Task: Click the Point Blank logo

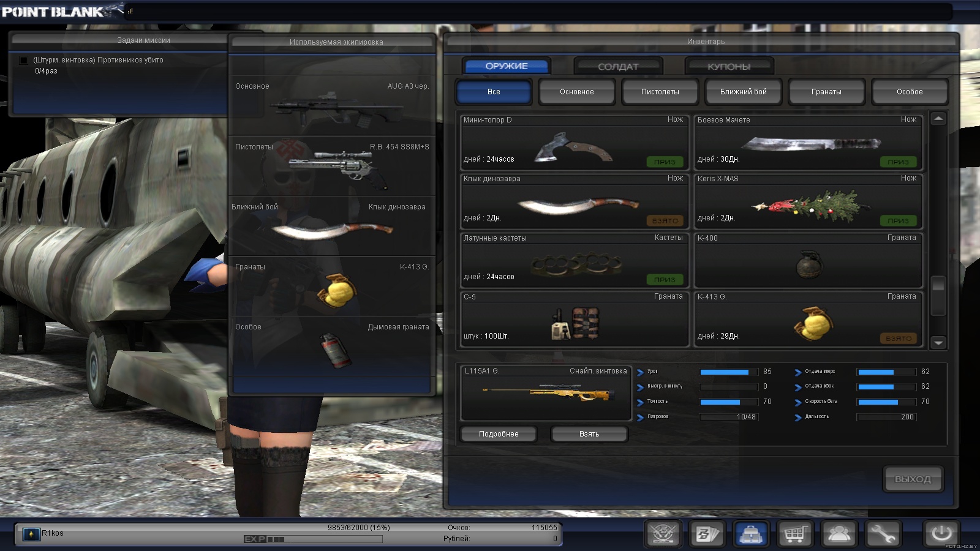Action: click(61, 11)
